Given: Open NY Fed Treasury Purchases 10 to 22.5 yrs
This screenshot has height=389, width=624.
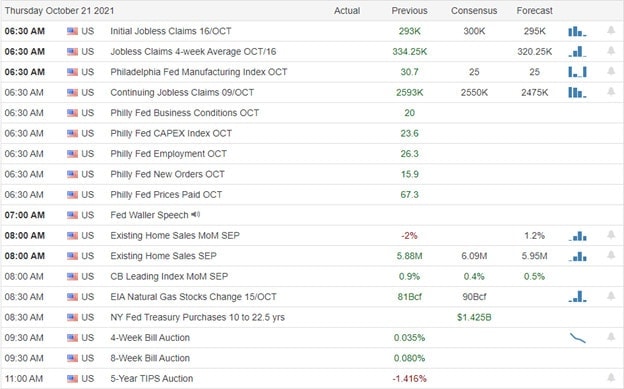Looking at the screenshot, I should 197,317.
